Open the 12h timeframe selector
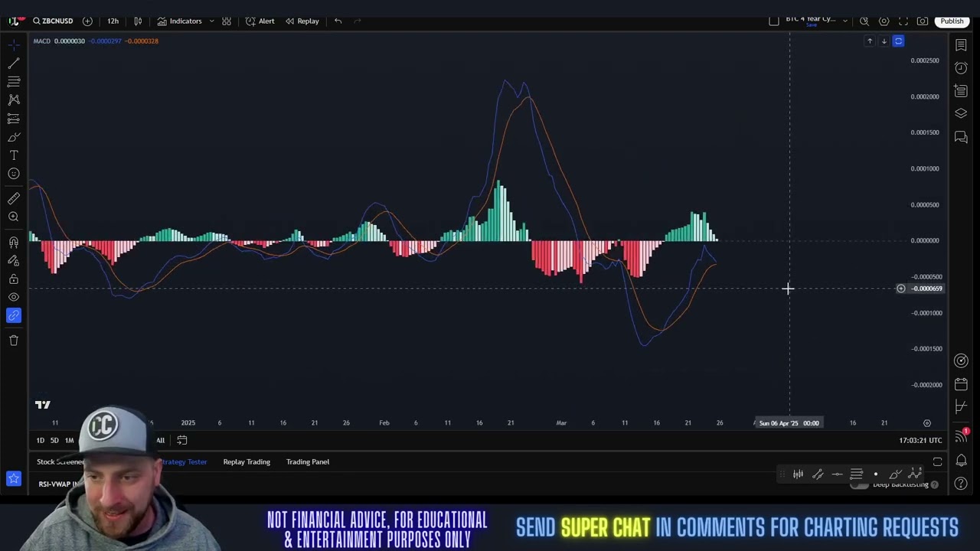Screen dimensions: 980x551 113,21
